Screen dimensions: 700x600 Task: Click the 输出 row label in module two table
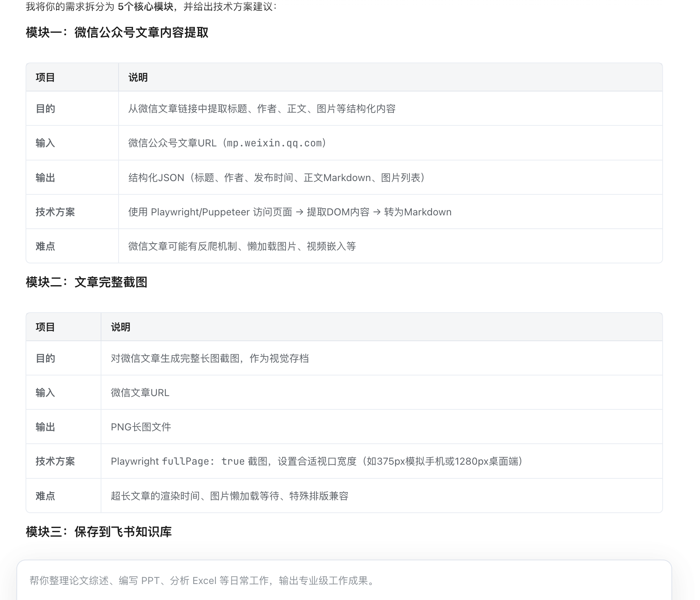[x=45, y=427]
